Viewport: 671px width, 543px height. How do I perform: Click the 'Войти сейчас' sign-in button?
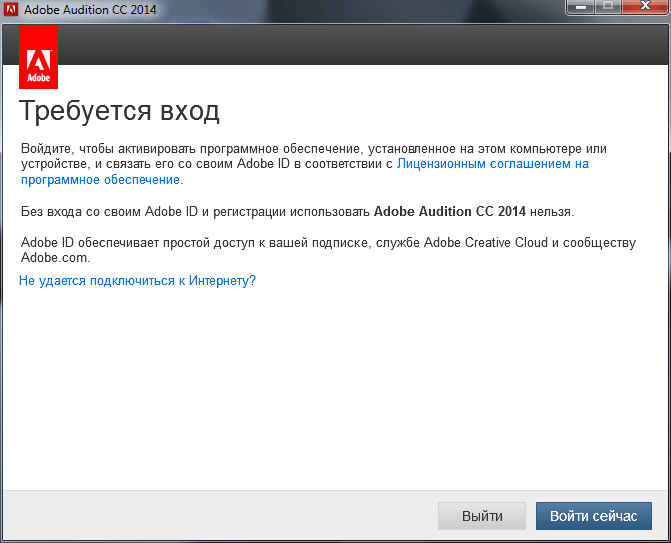coord(594,516)
